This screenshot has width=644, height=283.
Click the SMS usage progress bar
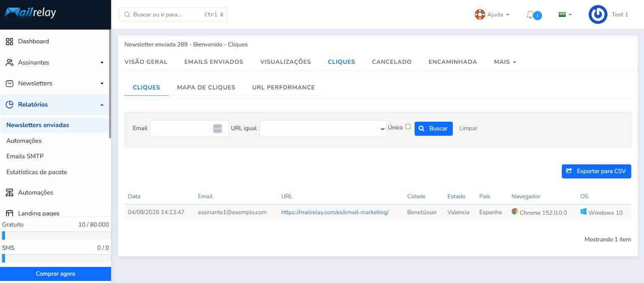tap(55, 258)
